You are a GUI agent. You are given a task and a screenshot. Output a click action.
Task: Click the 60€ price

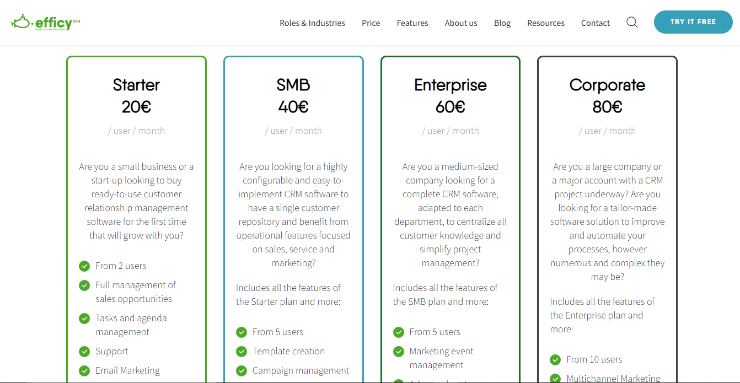[450, 107]
